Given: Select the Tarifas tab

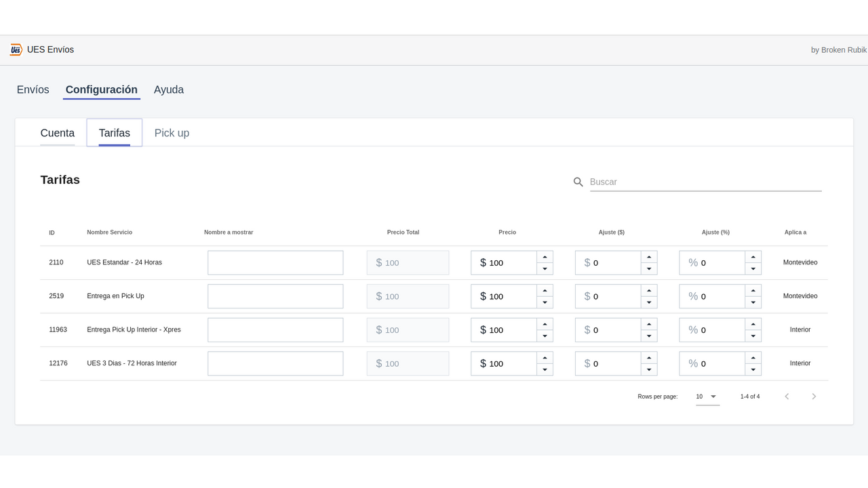Looking at the screenshot, I should click(114, 133).
